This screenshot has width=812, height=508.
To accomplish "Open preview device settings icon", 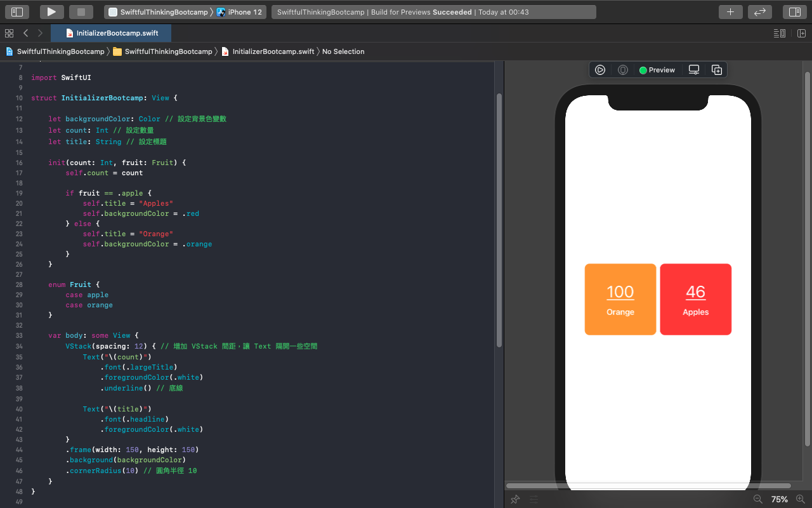I will coord(694,70).
